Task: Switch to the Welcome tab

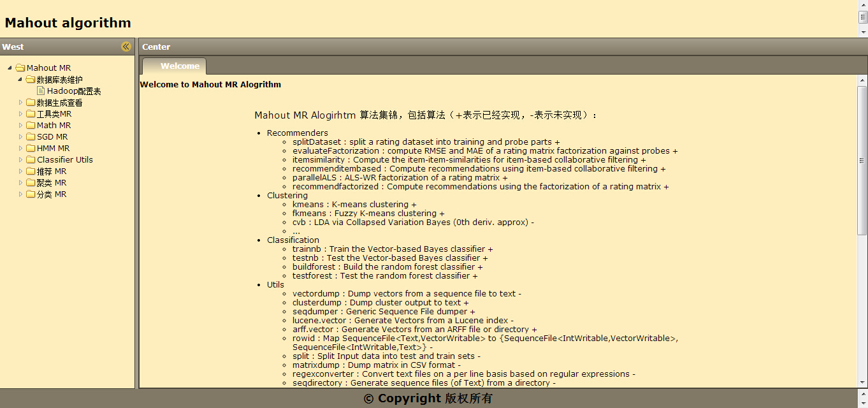Action: [x=175, y=66]
